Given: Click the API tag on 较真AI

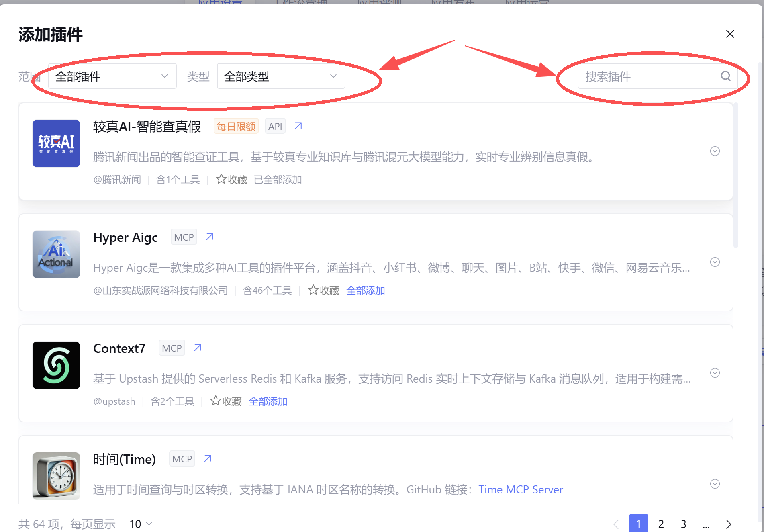Looking at the screenshot, I should pos(275,126).
